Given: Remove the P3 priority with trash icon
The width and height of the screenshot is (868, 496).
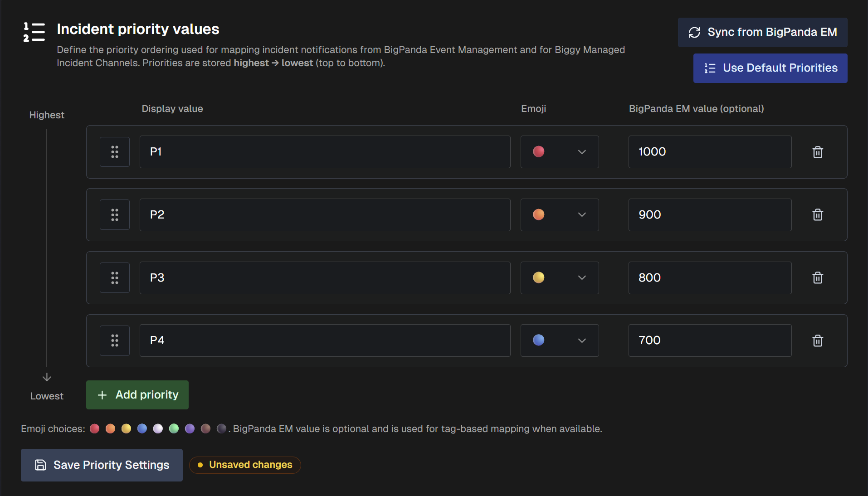Looking at the screenshot, I should [817, 277].
